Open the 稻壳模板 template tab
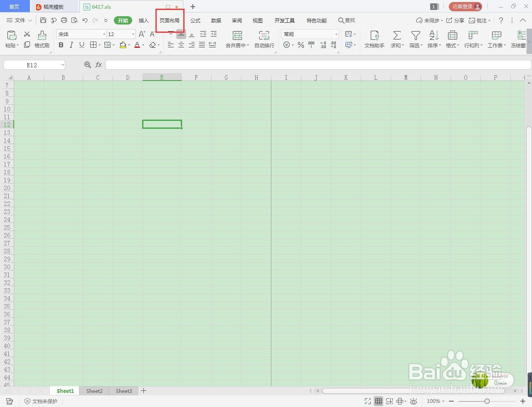532x407 pixels. [54, 7]
